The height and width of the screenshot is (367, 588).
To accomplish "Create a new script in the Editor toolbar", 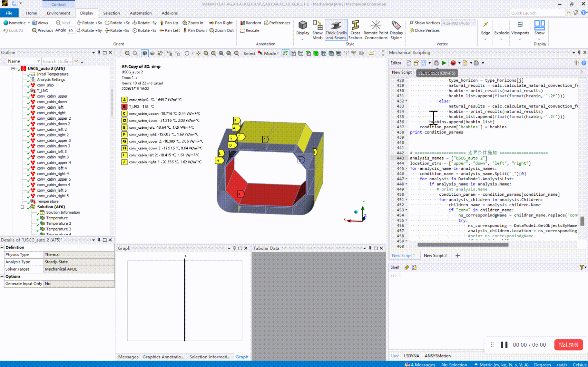I will click(409, 63).
